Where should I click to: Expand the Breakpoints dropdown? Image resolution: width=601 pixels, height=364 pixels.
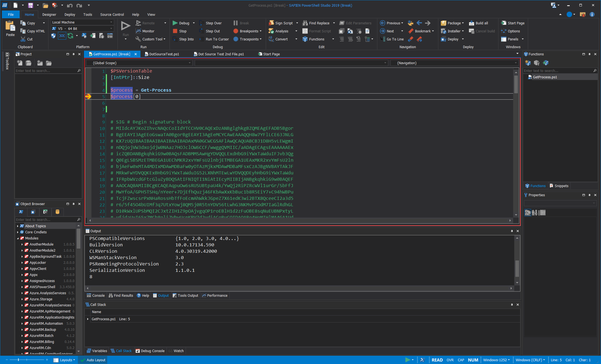tap(261, 31)
